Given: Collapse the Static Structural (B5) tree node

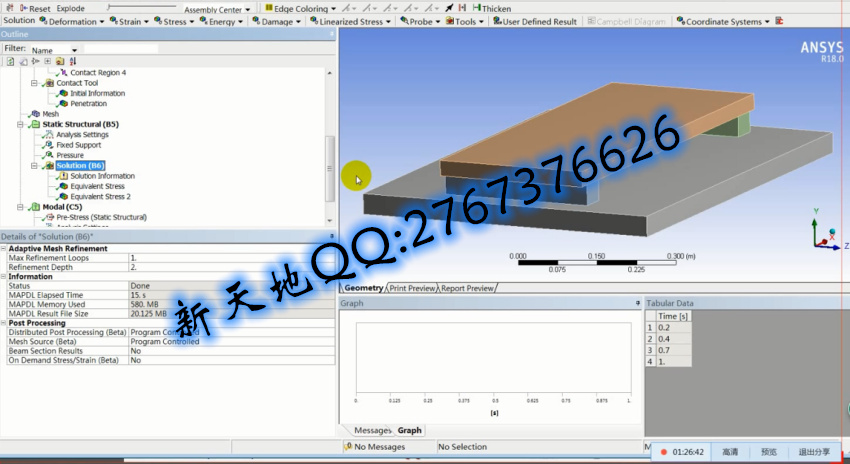Looking at the screenshot, I should click(11, 124).
